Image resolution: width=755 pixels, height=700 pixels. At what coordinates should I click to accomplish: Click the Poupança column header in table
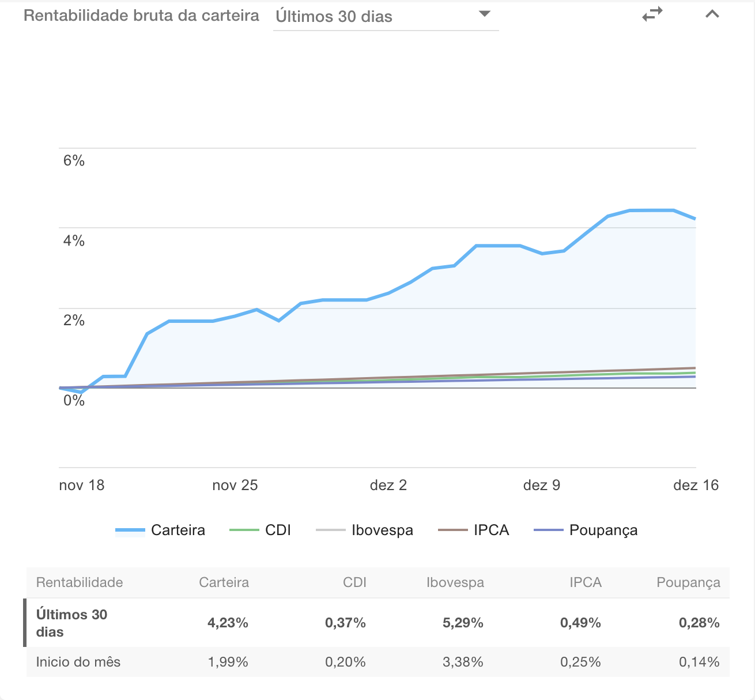pos(688,582)
